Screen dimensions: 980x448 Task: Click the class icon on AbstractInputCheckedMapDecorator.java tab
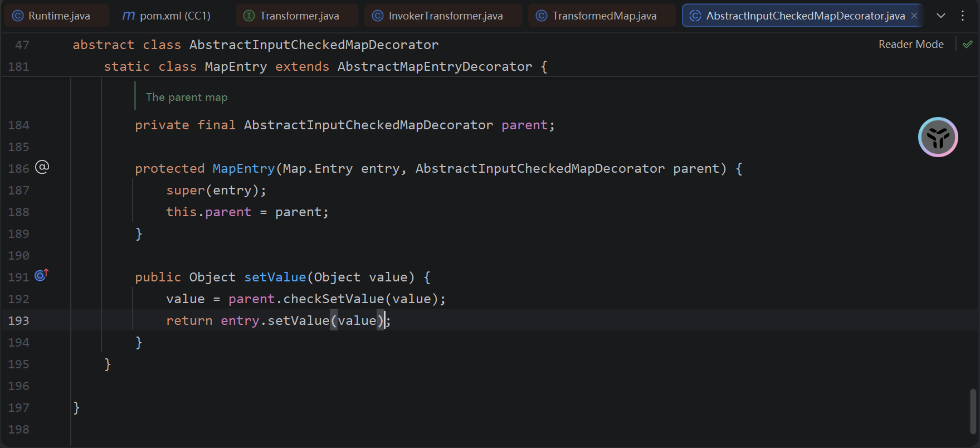695,16
